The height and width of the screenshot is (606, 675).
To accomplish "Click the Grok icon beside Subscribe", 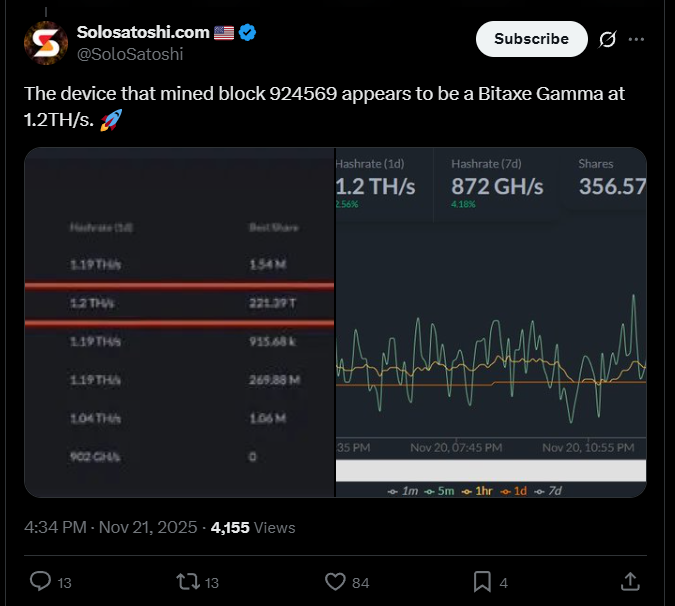I will click(x=607, y=40).
